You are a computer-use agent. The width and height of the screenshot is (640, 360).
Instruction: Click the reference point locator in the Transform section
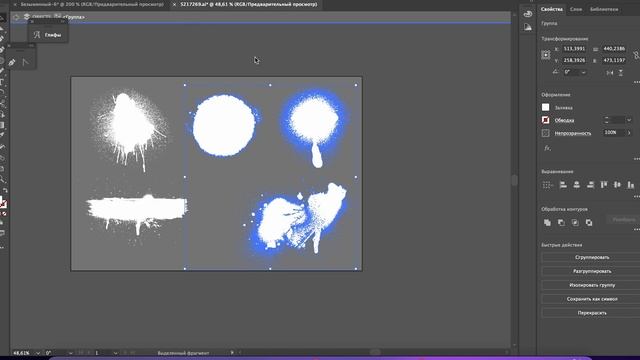click(546, 55)
